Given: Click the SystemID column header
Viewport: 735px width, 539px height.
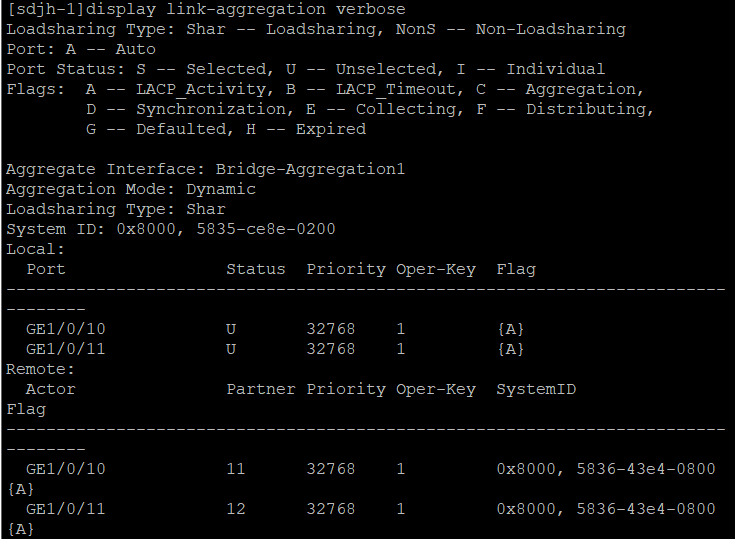Looking at the screenshot, I should click(x=535, y=389).
